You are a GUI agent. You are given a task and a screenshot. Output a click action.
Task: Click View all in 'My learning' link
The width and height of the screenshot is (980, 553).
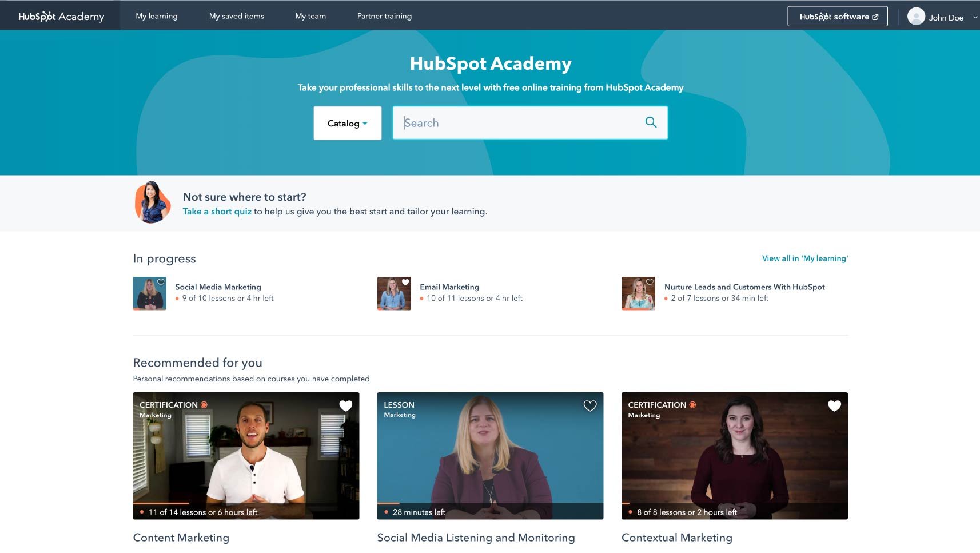[x=805, y=258]
